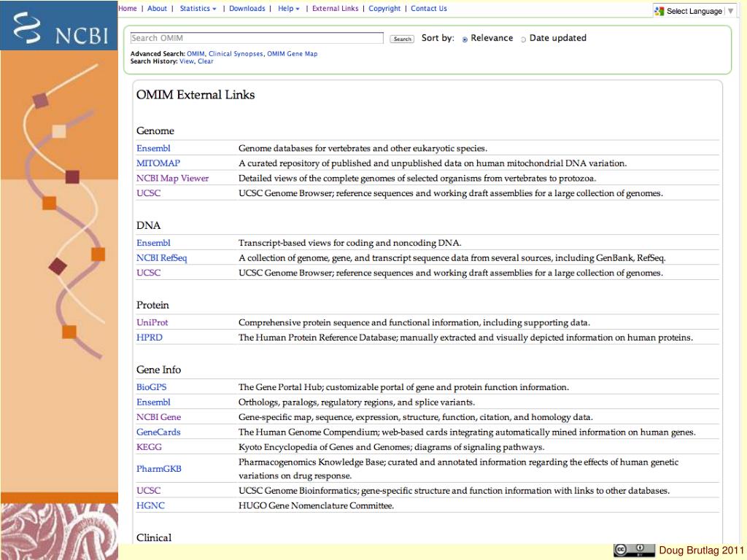
Task: Select the Date updated sort option
Action: pyautogui.click(x=523, y=39)
